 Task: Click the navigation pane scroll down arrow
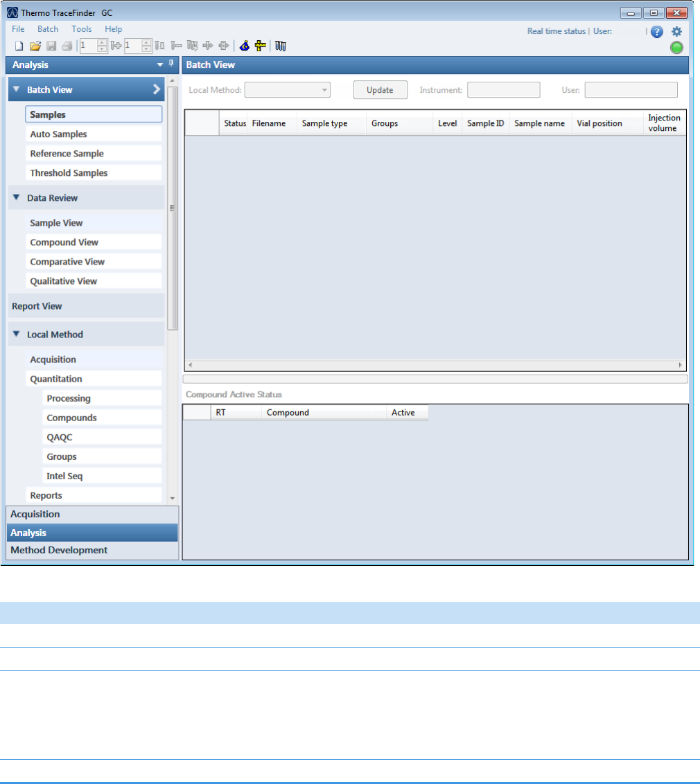(x=172, y=498)
